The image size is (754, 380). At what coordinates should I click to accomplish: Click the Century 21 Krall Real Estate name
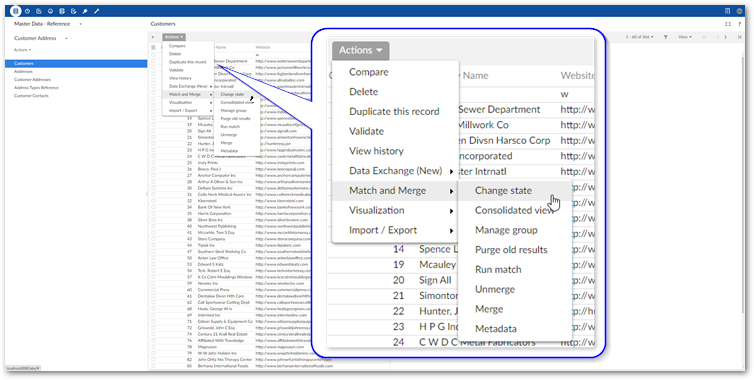(x=223, y=334)
